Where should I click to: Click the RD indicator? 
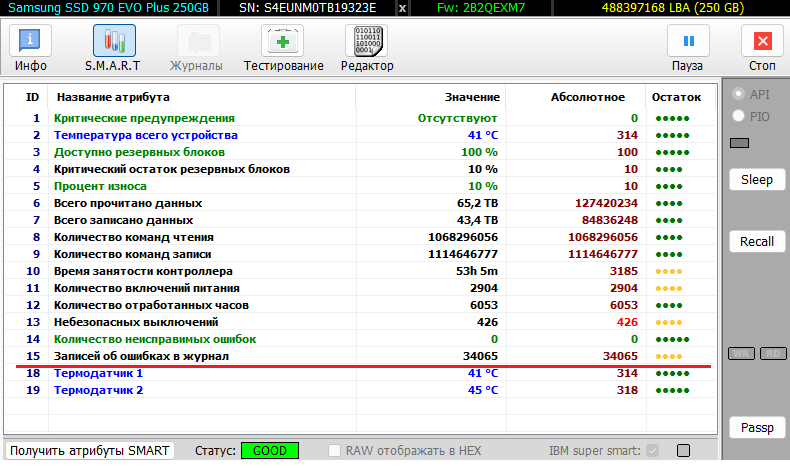click(773, 354)
